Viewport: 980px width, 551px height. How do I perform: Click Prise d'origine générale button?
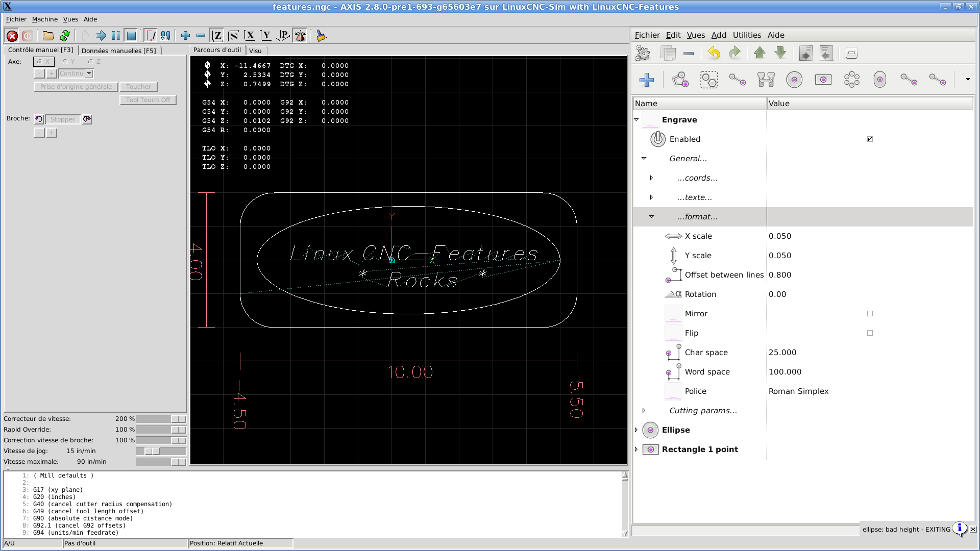(x=76, y=87)
